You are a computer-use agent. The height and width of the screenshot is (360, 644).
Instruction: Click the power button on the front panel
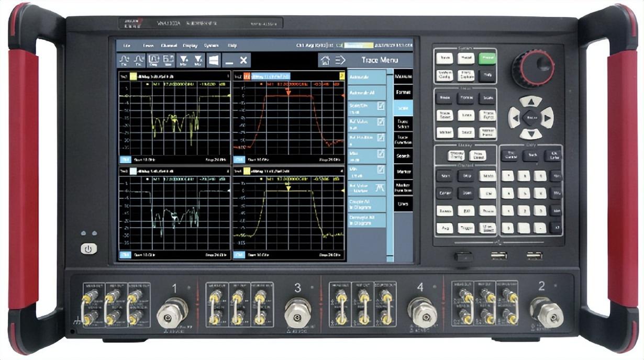[x=88, y=249]
